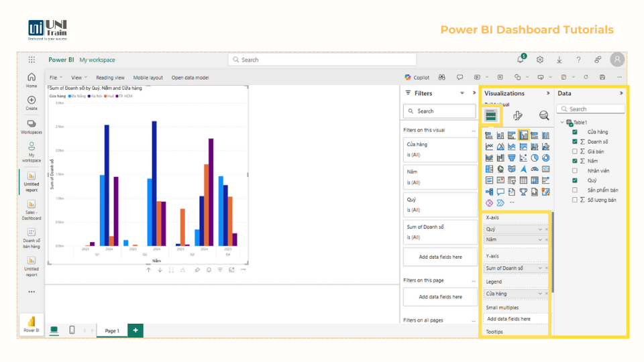The width and height of the screenshot is (644, 362).
Task: Collapse the Visualizations pane
Action: click(548, 93)
